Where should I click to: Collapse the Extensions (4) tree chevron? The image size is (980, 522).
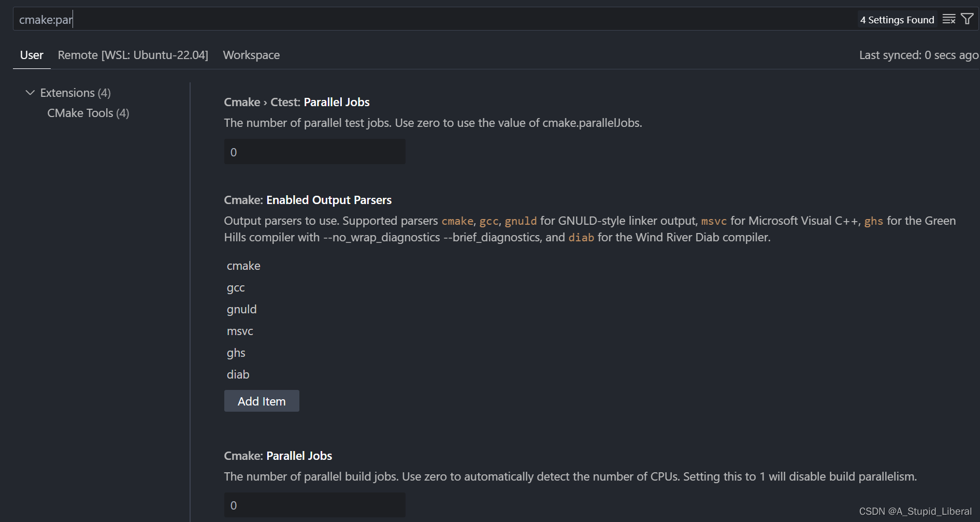pos(30,93)
